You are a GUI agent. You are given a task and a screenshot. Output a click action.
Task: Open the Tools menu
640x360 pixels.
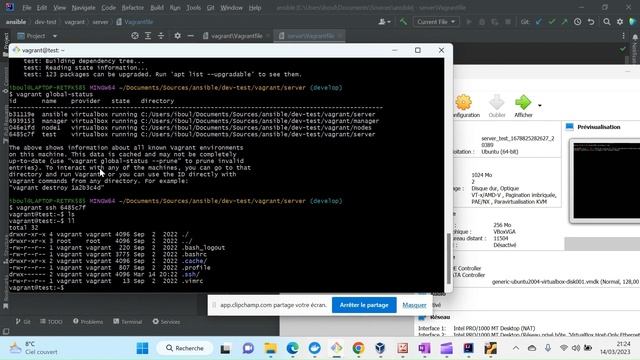(x=193, y=8)
